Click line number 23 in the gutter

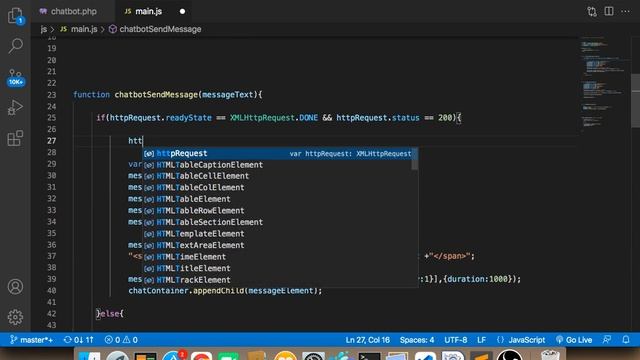[x=51, y=95]
